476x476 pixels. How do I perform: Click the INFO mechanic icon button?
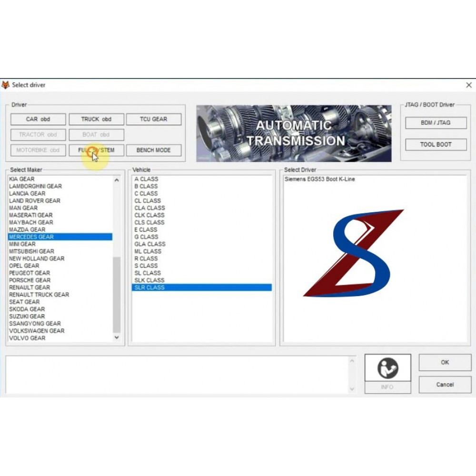point(387,368)
